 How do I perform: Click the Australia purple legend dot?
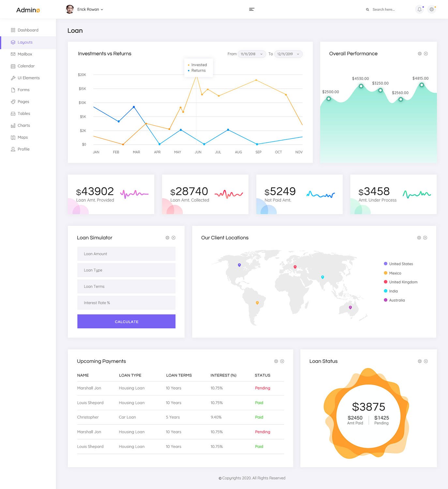(x=386, y=300)
